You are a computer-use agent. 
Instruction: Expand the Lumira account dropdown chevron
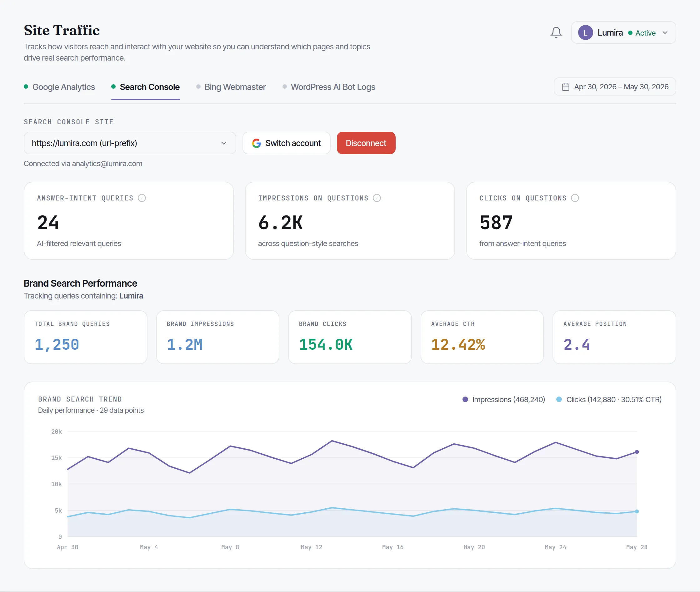click(x=665, y=32)
